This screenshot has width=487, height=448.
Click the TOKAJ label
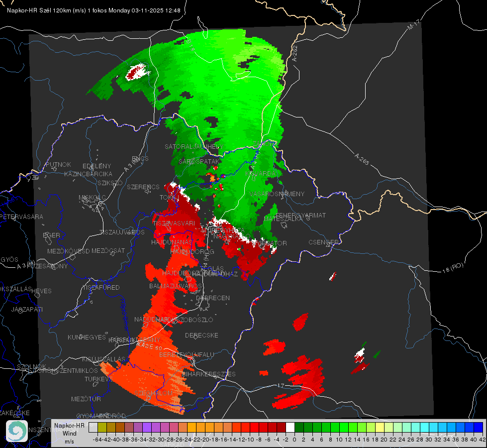169,198
